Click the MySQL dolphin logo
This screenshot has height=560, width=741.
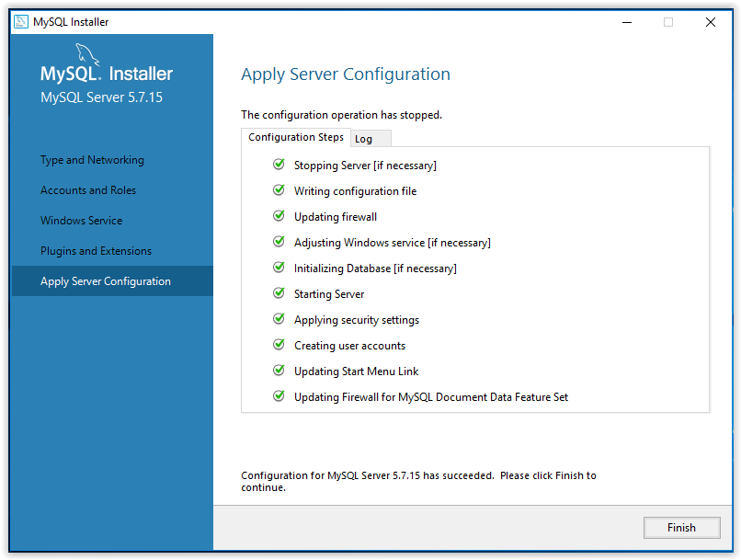tap(88, 54)
